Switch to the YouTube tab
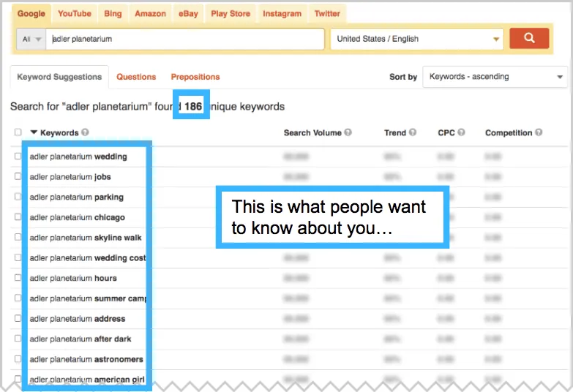Image resolution: width=573 pixels, height=392 pixels. [75, 13]
